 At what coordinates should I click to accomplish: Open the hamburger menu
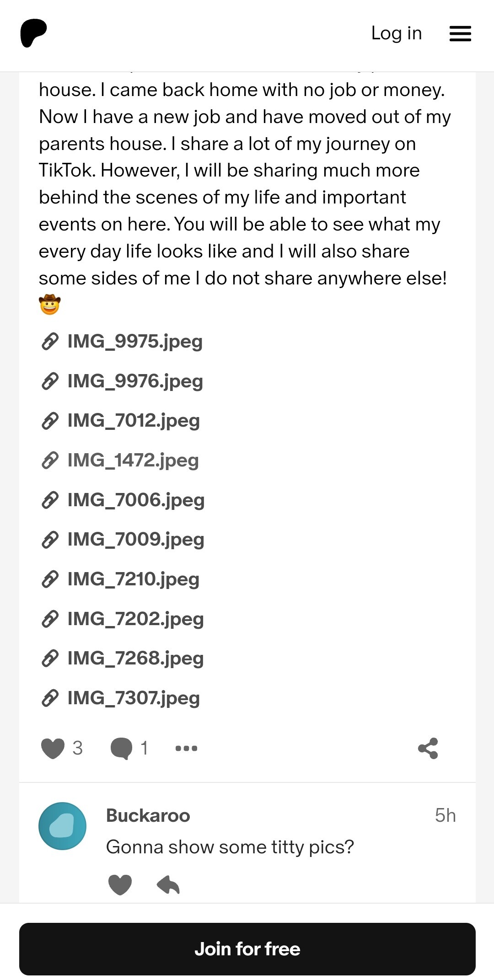[x=460, y=33]
